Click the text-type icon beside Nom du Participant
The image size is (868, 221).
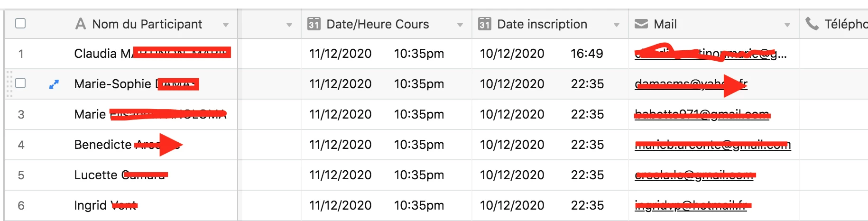81,24
